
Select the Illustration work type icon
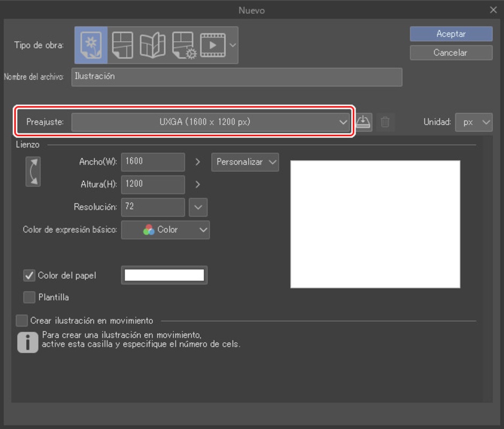coord(91,45)
